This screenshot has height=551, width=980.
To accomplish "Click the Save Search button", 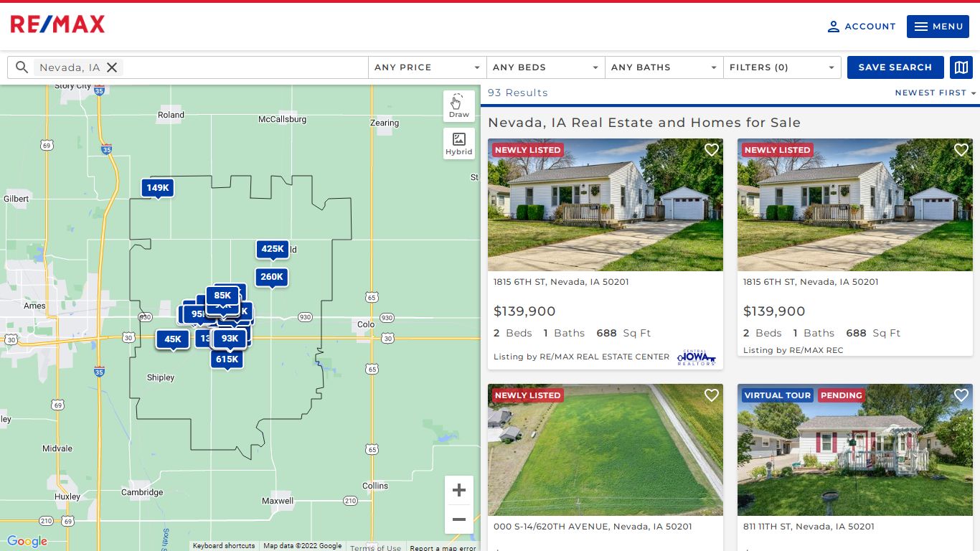I will (x=895, y=67).
